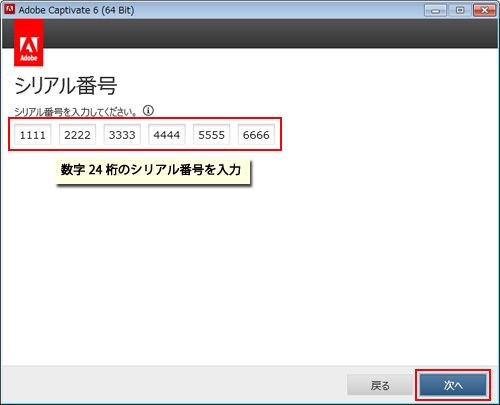Select the serial field containing 5555

[x=211, y=135]
